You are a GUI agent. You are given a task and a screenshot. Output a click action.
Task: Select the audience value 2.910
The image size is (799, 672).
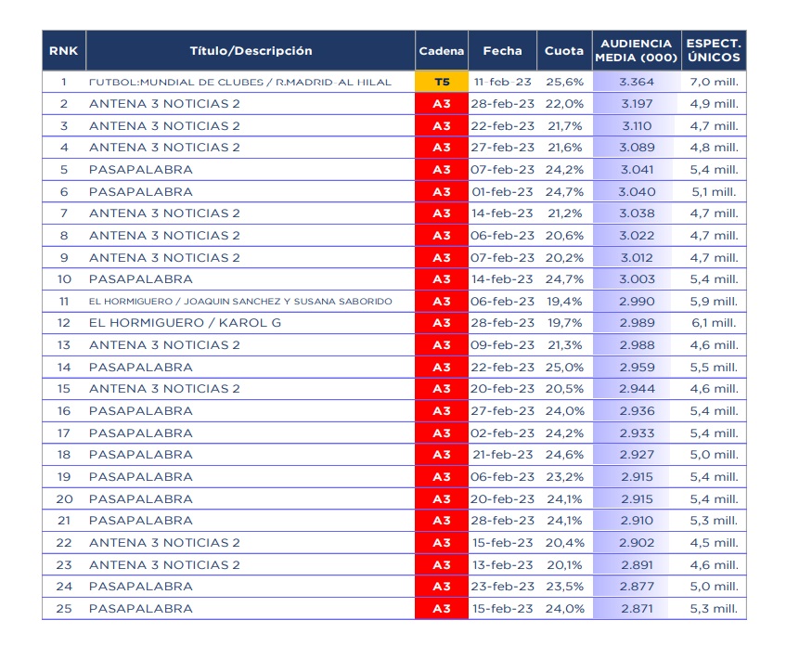pyautogui.click(x=637, y=521)
